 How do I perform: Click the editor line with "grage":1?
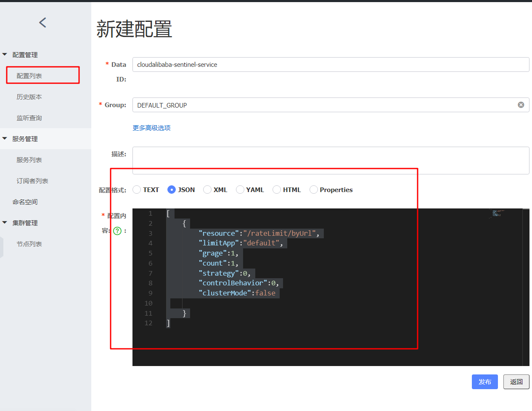point(219,253)
